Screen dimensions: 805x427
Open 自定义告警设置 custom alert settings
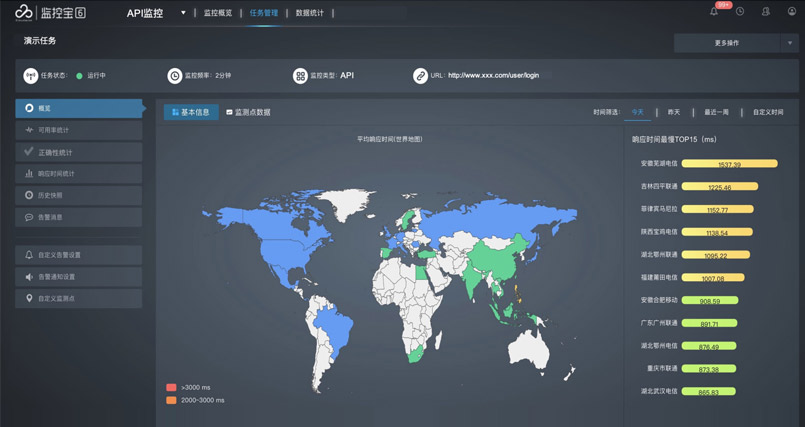(79, 255)
